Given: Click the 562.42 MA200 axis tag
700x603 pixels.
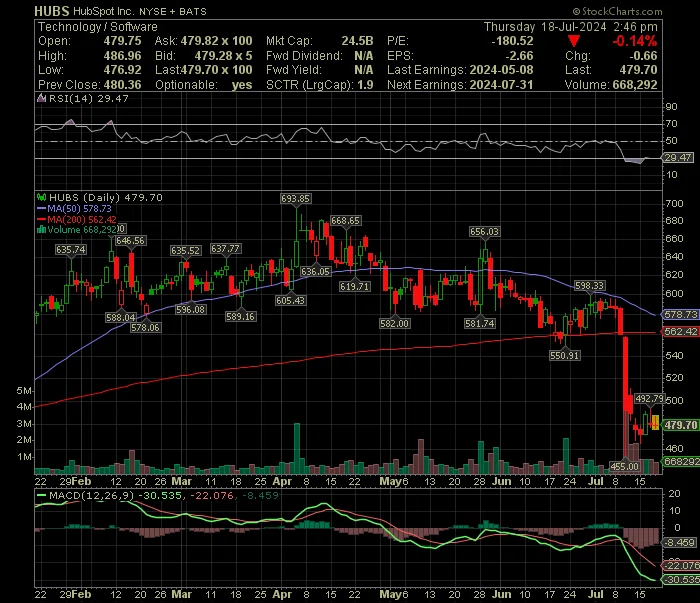Looking at the screenshot, I should pos(680,332).
